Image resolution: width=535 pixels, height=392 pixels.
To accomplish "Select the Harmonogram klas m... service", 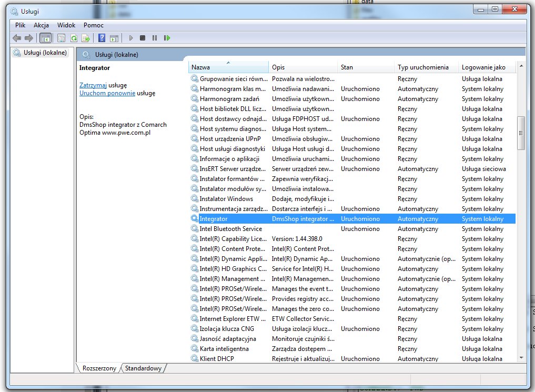I will click(x=353, y=88).
